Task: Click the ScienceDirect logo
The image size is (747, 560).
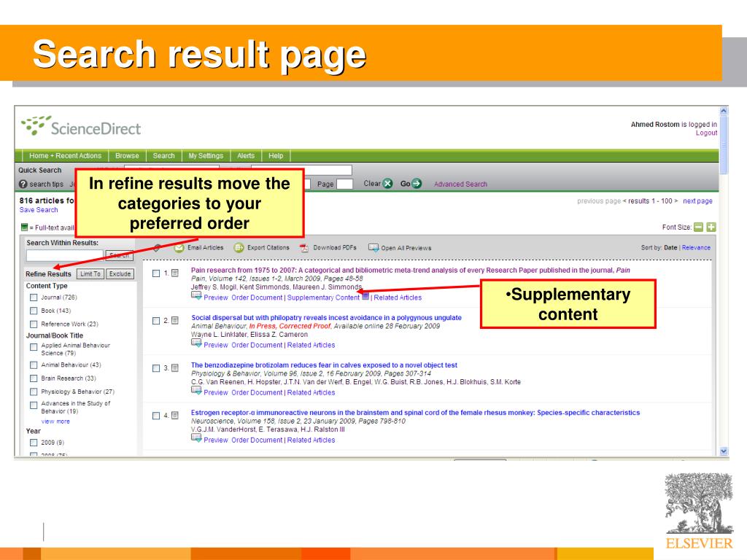Action: coord(81,127)
